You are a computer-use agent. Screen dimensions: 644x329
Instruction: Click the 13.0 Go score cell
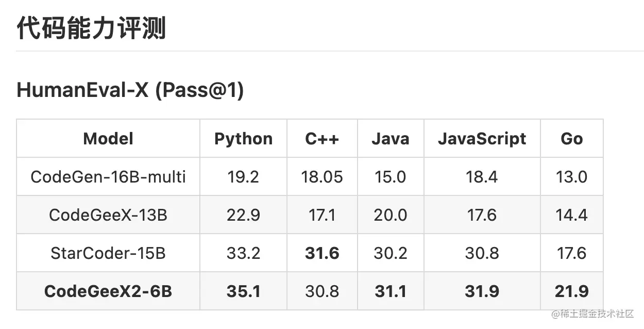(x=571, y=177)
